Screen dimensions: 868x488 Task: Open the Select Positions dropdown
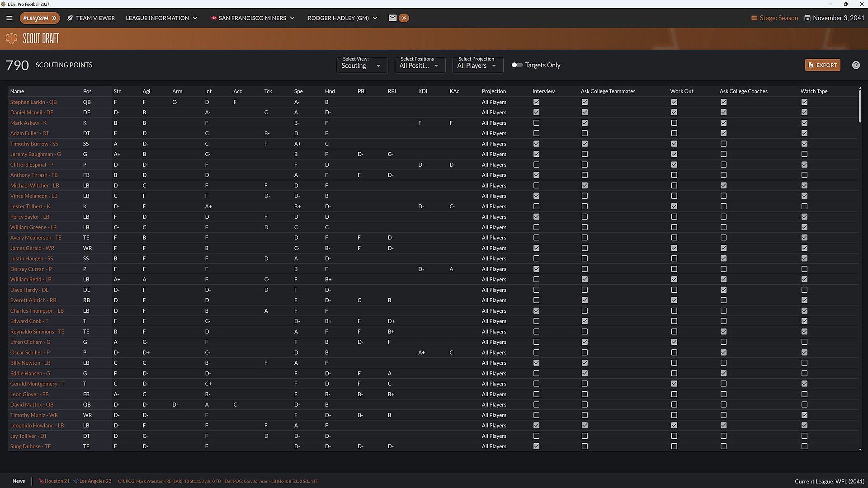point(420,66)
